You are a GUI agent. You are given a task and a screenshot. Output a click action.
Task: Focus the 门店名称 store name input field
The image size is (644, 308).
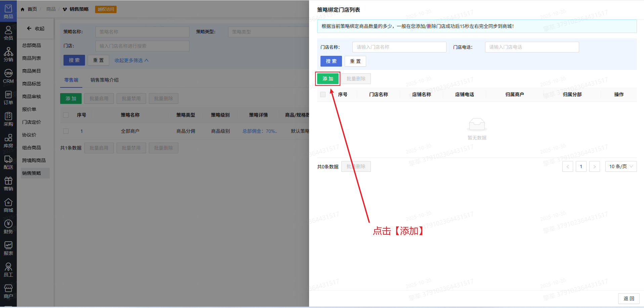(399, 47)
